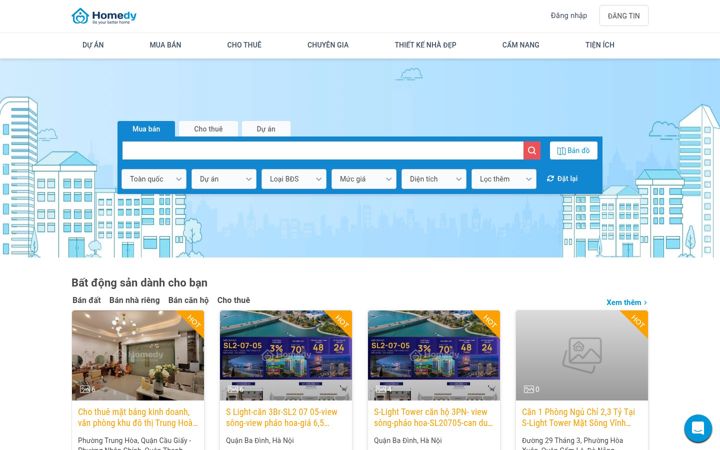The width and height of the screenshot is (720, 450).
Task: Switch to the Cho thuê search tab
Action: (x=208, y=129)
